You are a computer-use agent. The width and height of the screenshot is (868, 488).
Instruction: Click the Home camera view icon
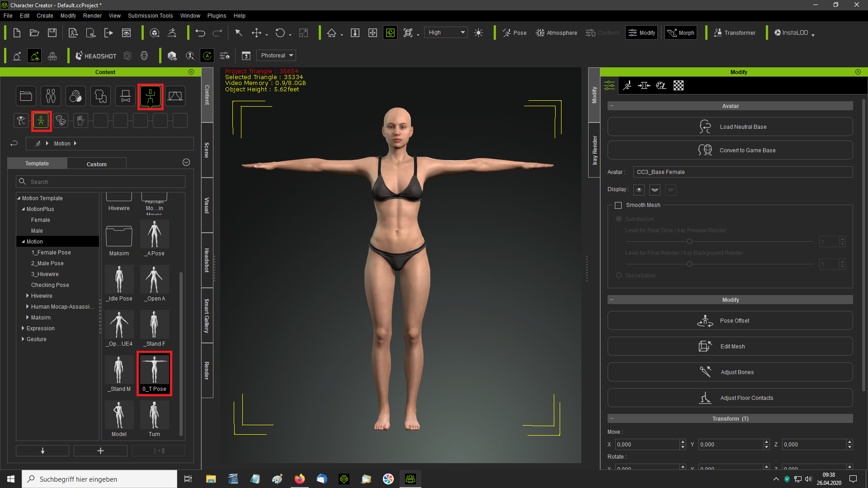pyautogui.click(x=332, y=33)
